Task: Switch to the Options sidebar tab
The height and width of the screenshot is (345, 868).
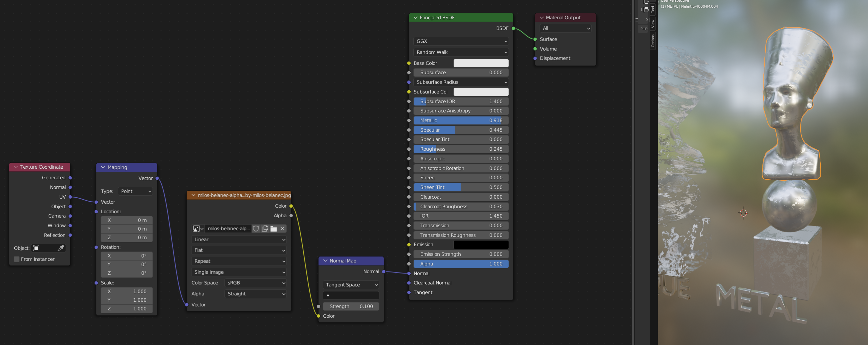Action: coord(653,41)
